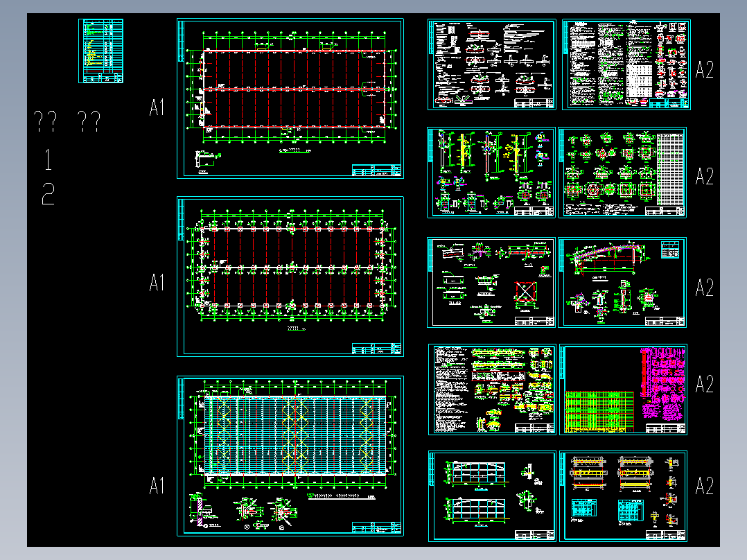The width and height of the screenshot is (747, 560).
Task: Open the curved roof truss section sheet
Action: coord(622,283)
